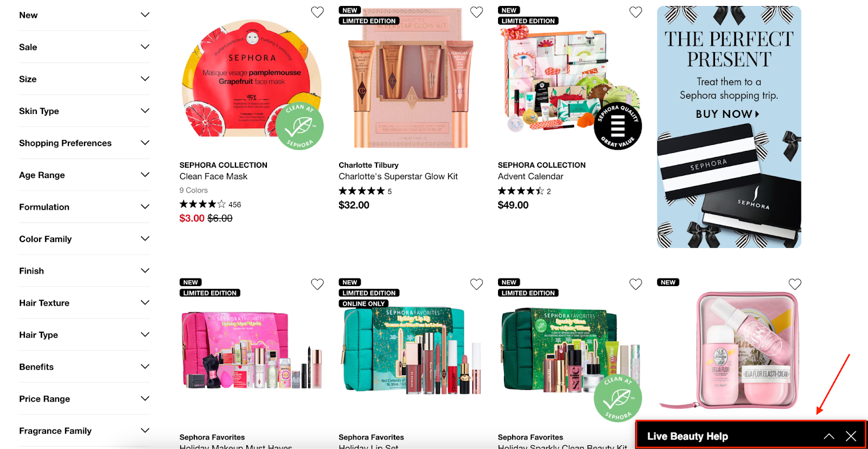Open the Clean Face Mask 456 star ratings
Image resolution: width=868 pixels, height=449 pixels.
point(210,204)
